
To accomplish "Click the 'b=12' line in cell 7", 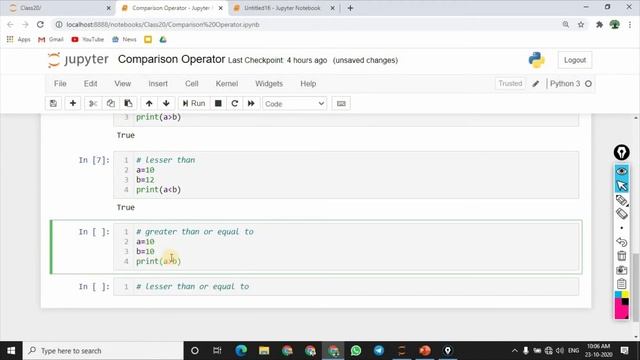I will click(145, 180).
